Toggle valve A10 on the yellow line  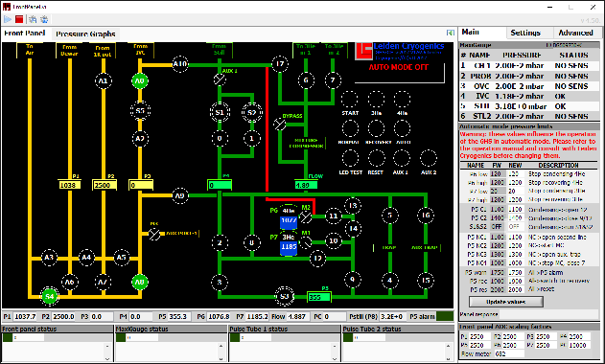point(180,64)
